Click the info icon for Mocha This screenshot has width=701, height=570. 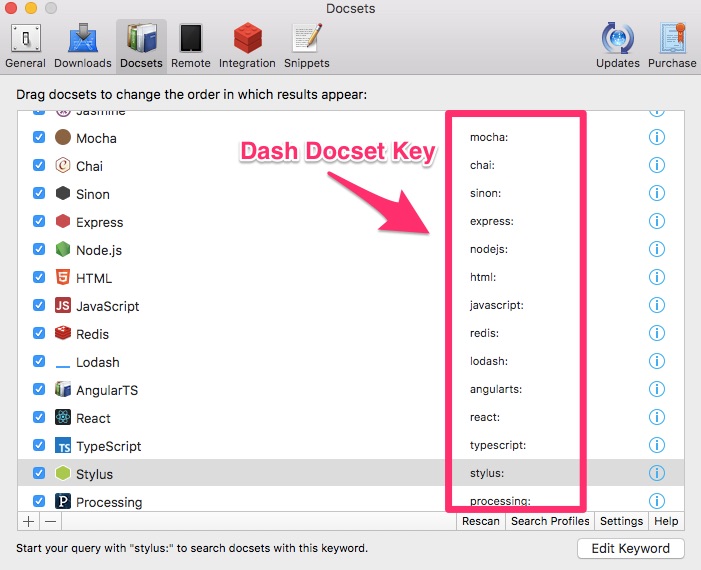tap(656, 137)
